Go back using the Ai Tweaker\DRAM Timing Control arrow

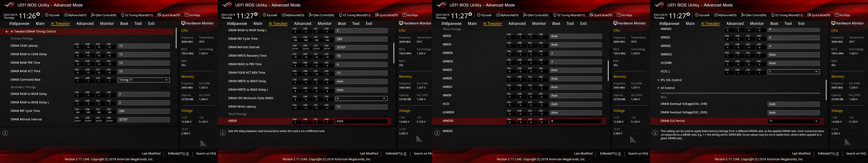[x=7, y=32]
